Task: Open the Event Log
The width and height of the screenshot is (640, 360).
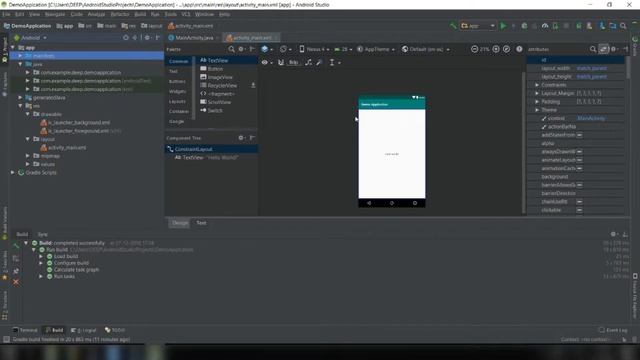Action: click(613, 330)
